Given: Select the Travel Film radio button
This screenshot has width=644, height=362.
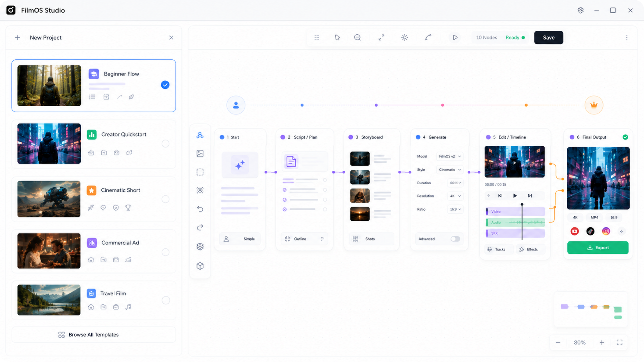Looking at the screenshot, I should coord(166,300).
